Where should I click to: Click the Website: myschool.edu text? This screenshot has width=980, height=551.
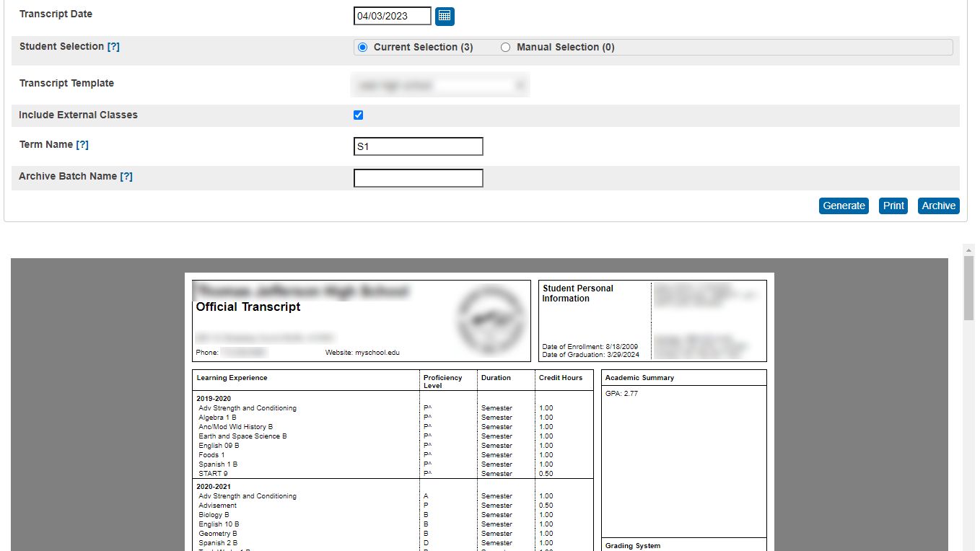362,353
